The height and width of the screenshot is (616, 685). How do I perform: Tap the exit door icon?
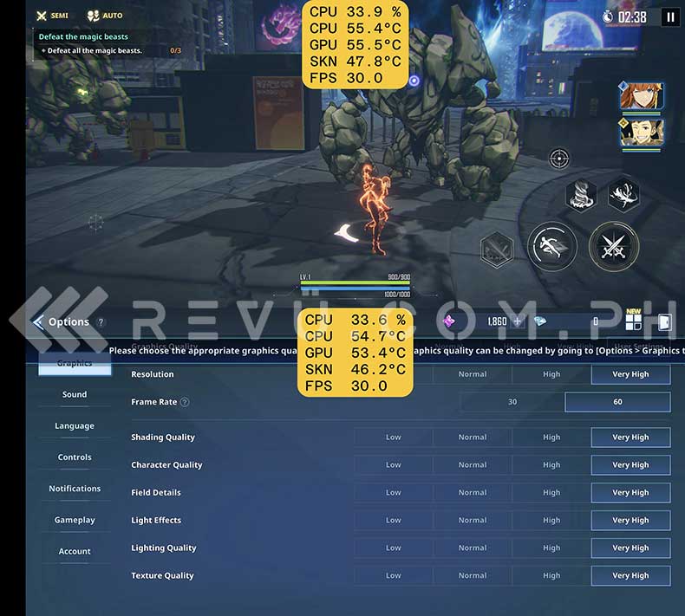[664, 321]
